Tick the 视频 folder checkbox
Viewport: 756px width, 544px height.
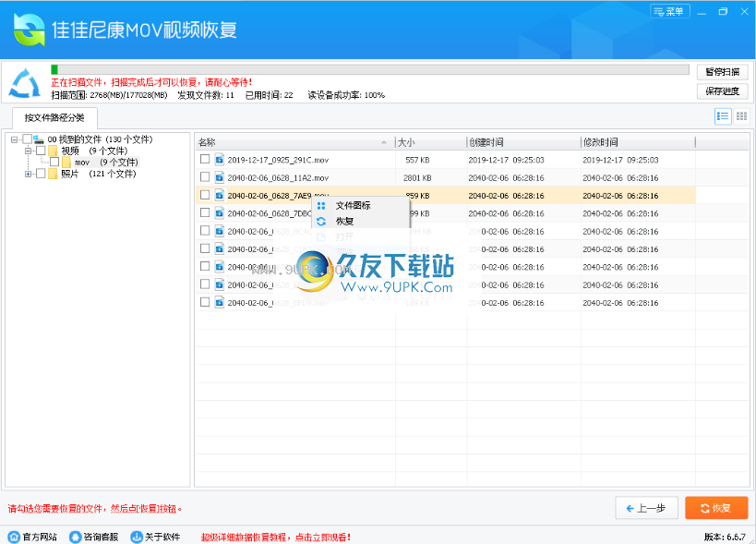click(41, 151)
